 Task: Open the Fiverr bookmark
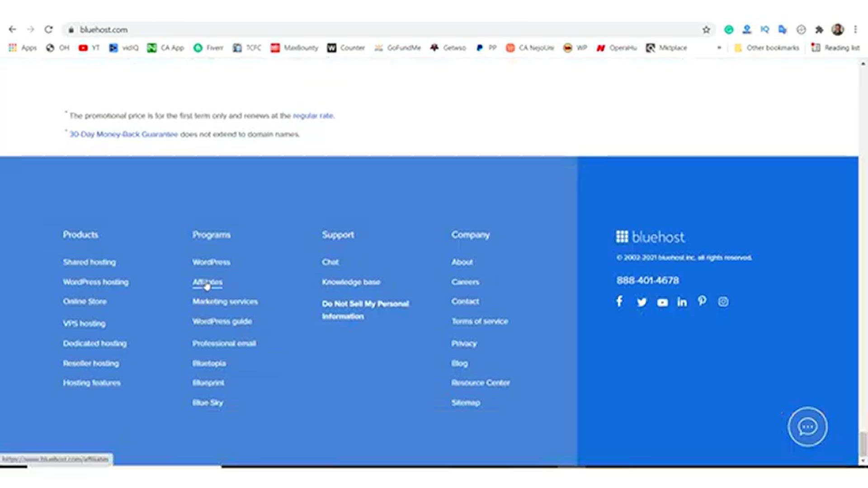coord(208,47)
